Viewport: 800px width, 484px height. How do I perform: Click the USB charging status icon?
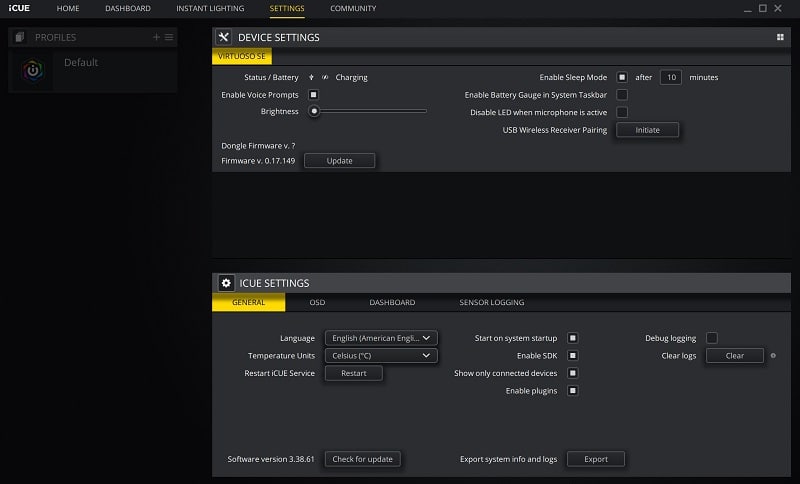[x=311, y=78]
